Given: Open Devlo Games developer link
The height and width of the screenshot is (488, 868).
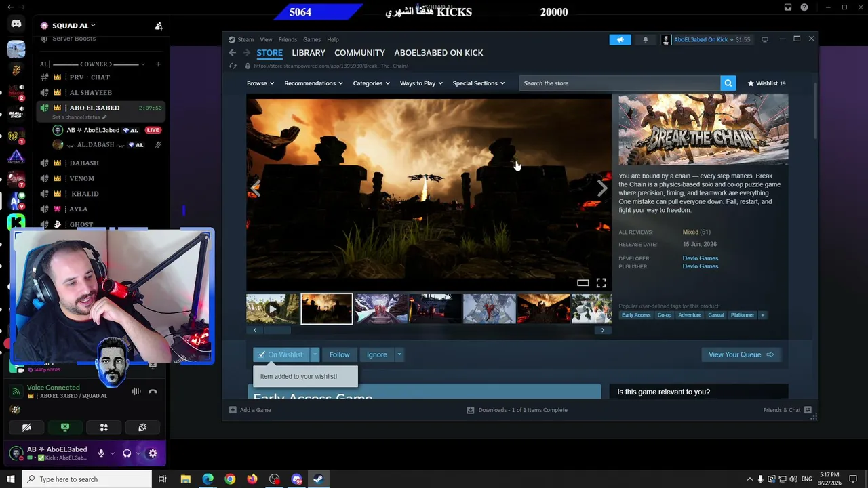Looking at the screenshot, I should (x=701, y=258).
